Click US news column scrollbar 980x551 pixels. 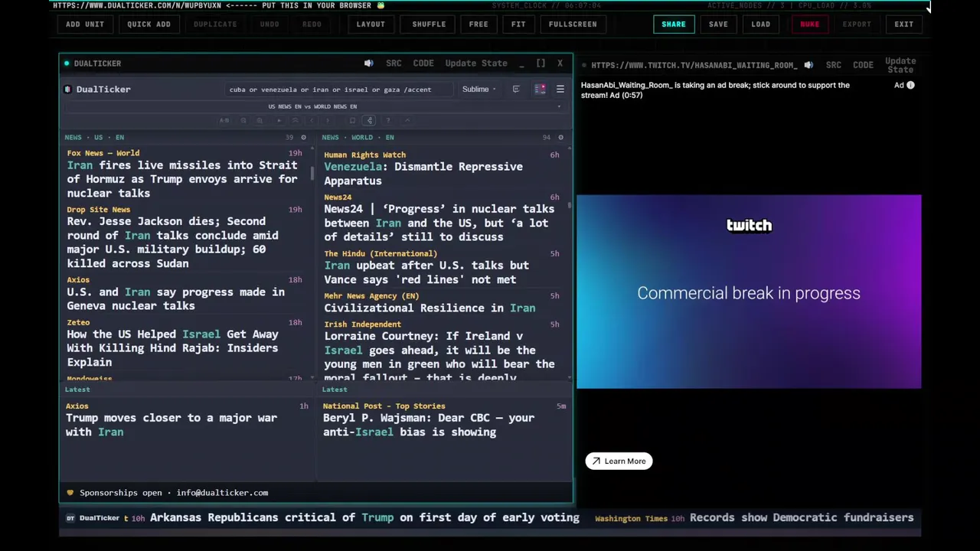[x=312, y=173]
